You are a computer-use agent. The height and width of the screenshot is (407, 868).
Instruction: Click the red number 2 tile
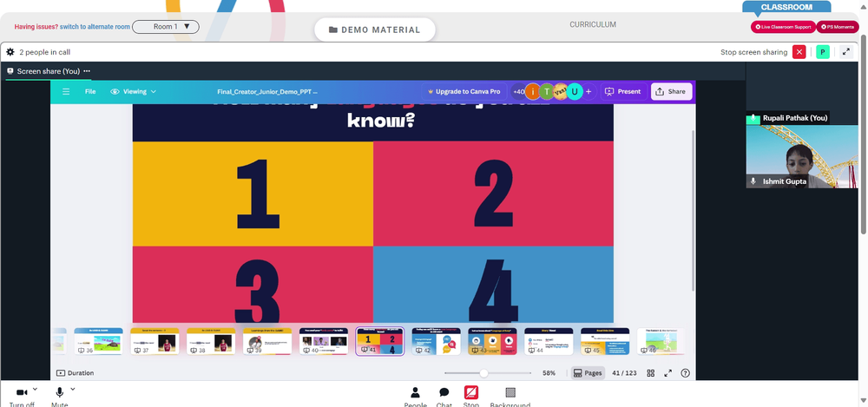493,194
